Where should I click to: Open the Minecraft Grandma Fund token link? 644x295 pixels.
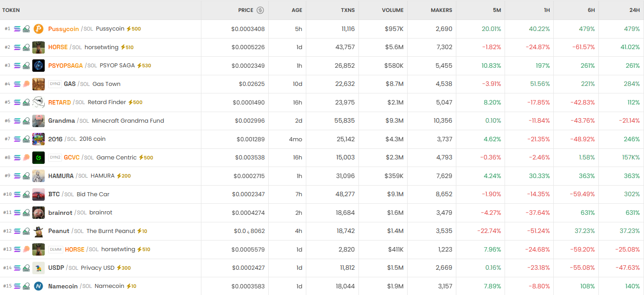[x=127, y=120]
